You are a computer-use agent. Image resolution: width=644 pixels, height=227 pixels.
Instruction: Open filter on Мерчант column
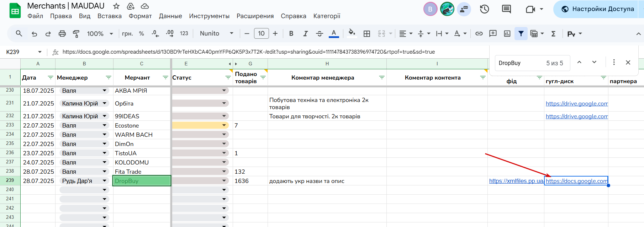point(165,77)
